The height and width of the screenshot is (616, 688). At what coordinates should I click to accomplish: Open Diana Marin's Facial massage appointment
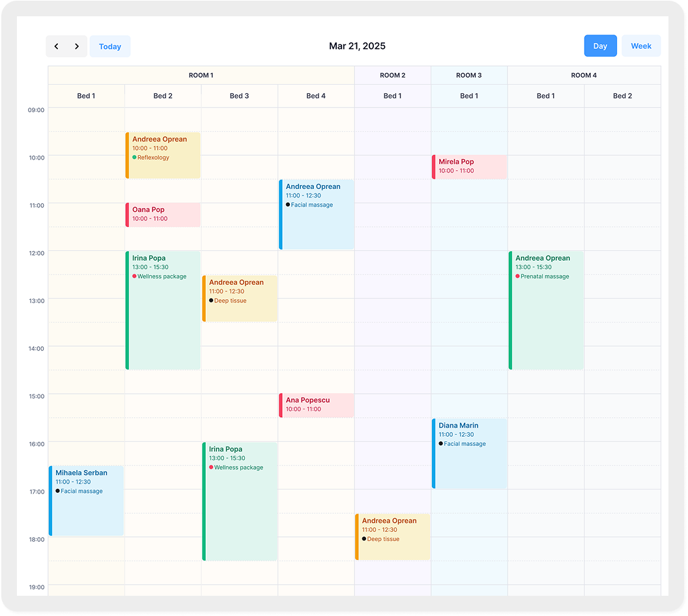(469, 453)
